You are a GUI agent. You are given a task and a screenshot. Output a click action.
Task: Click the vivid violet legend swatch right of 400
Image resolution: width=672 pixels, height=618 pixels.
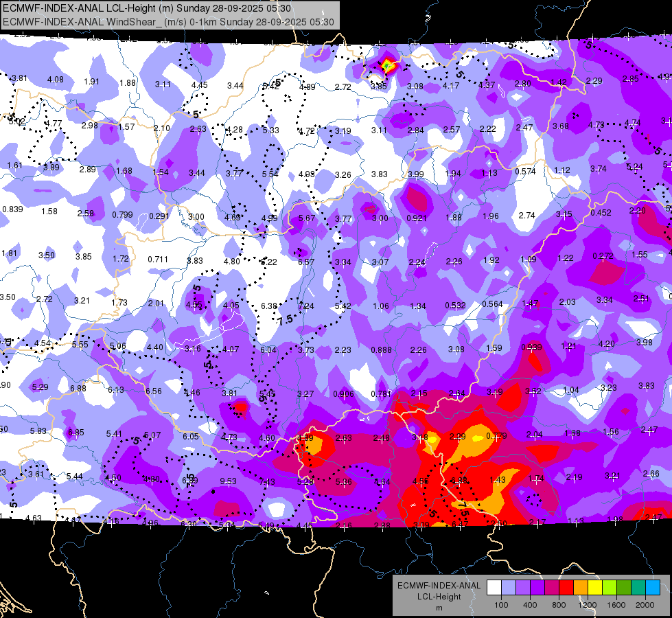pyautogui.click(x=537, y=588)
